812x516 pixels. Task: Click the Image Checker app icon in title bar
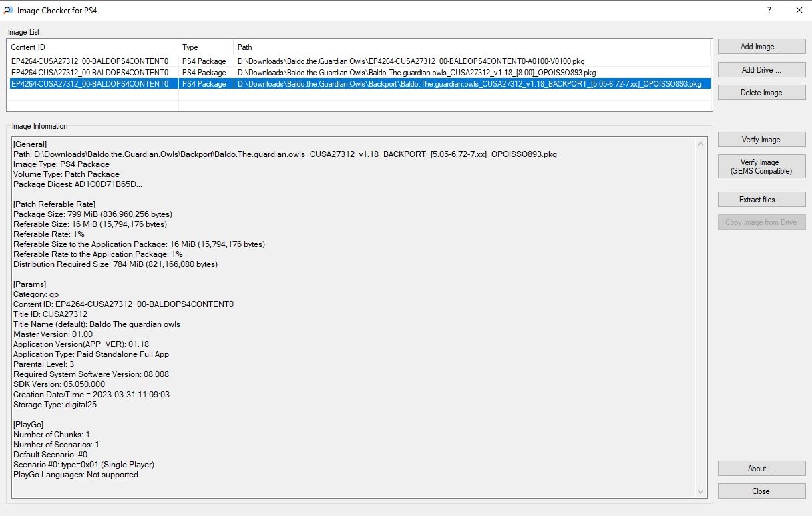point(8,10)
